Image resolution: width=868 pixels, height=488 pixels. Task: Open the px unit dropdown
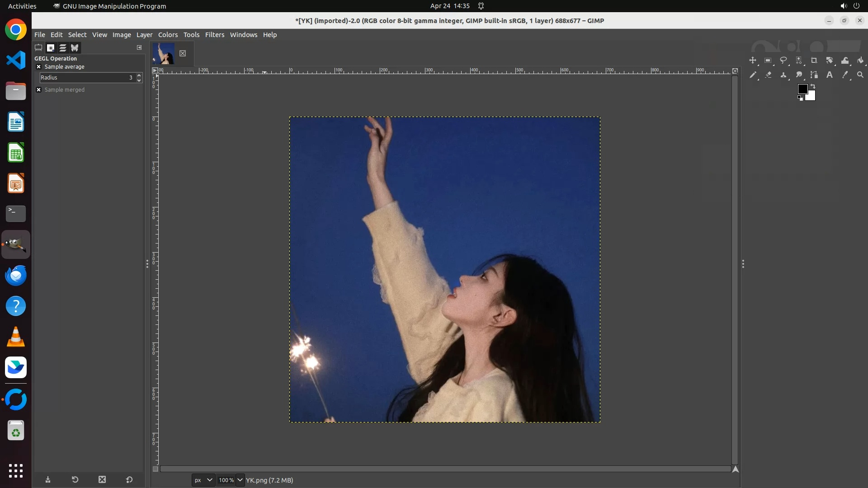point(203,480)
